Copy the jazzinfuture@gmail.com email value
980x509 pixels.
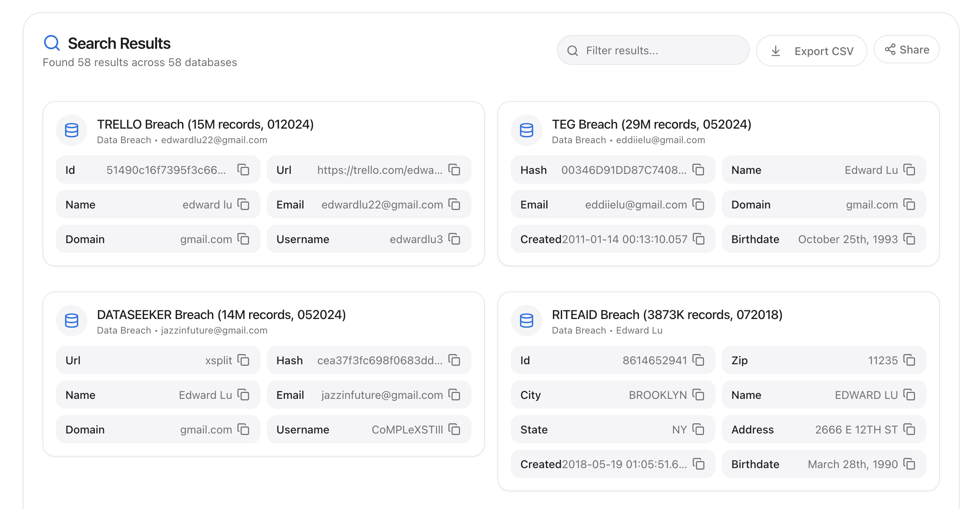click(455, 395)
